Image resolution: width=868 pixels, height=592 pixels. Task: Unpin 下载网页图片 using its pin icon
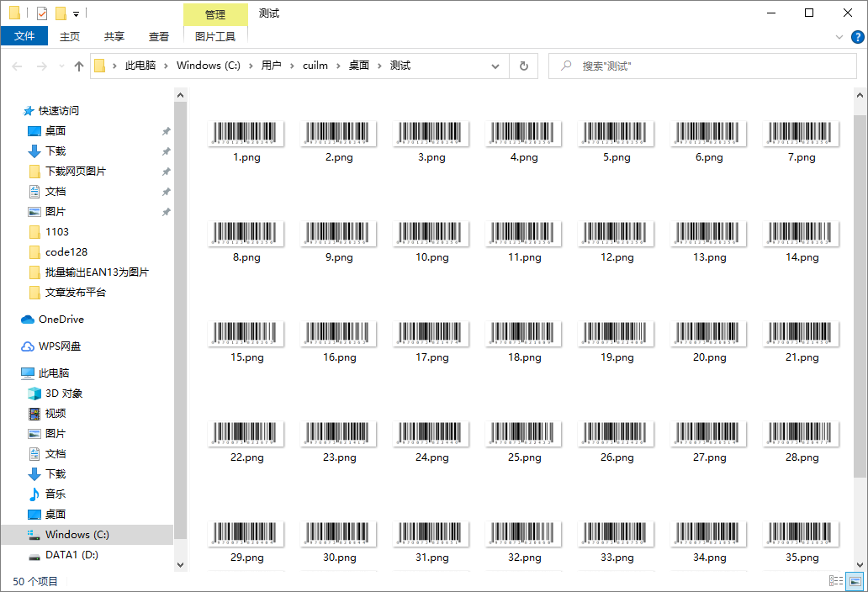point(166,172)
